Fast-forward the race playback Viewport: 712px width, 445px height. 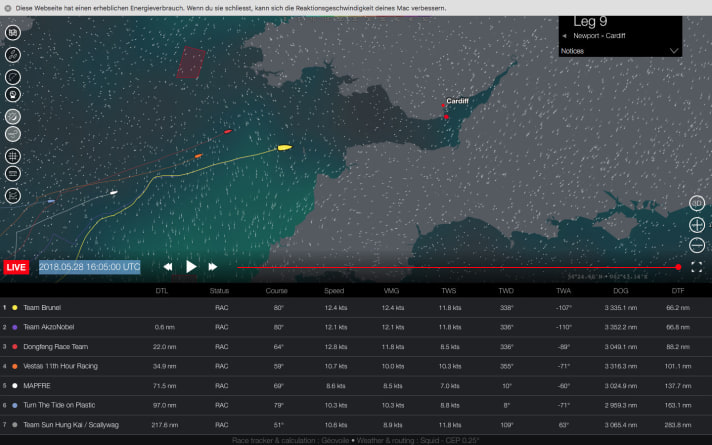click(x=213, y=267)
